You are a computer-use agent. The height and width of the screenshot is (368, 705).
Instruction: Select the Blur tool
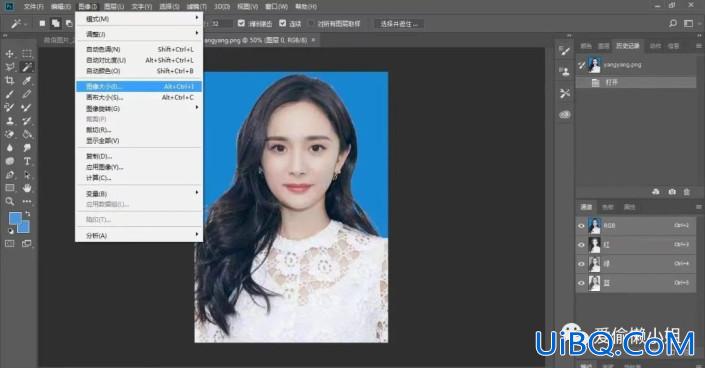coord(9,148)
